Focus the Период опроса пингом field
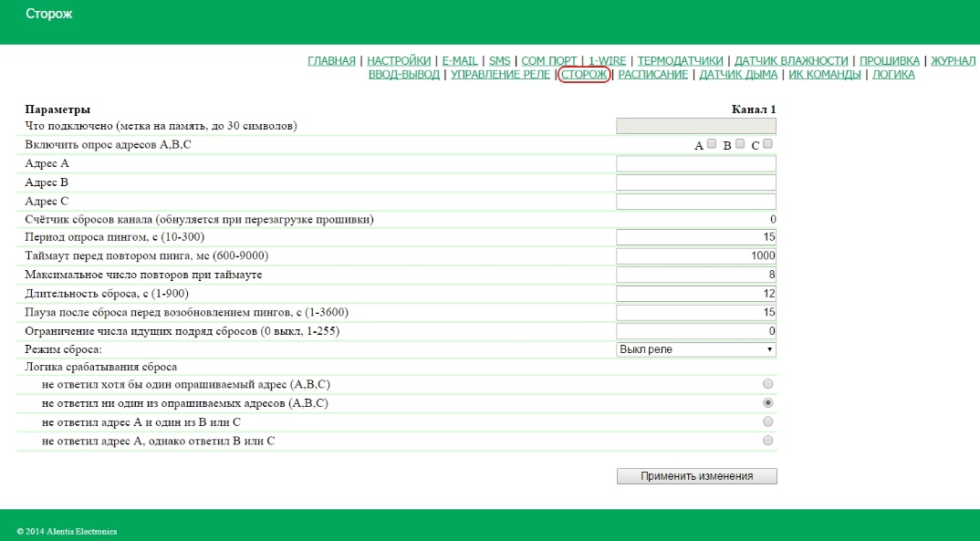This screenshot has height=541, width=980. pos(696,237)
